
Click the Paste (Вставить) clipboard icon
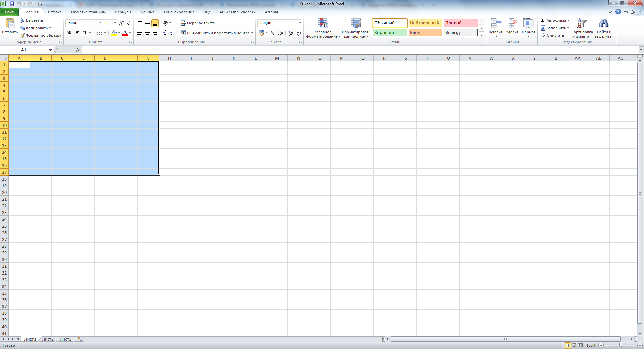(x=10, y=23)
